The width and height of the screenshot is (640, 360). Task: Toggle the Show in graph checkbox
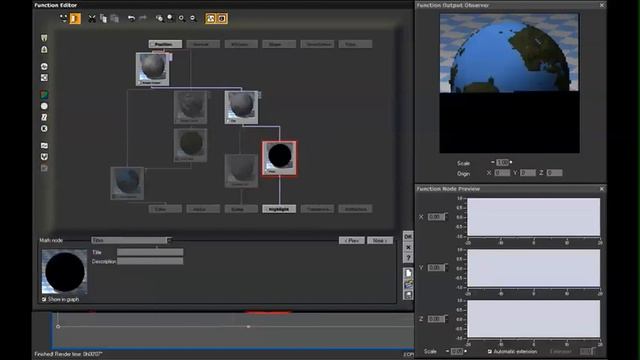pos(44,299)
